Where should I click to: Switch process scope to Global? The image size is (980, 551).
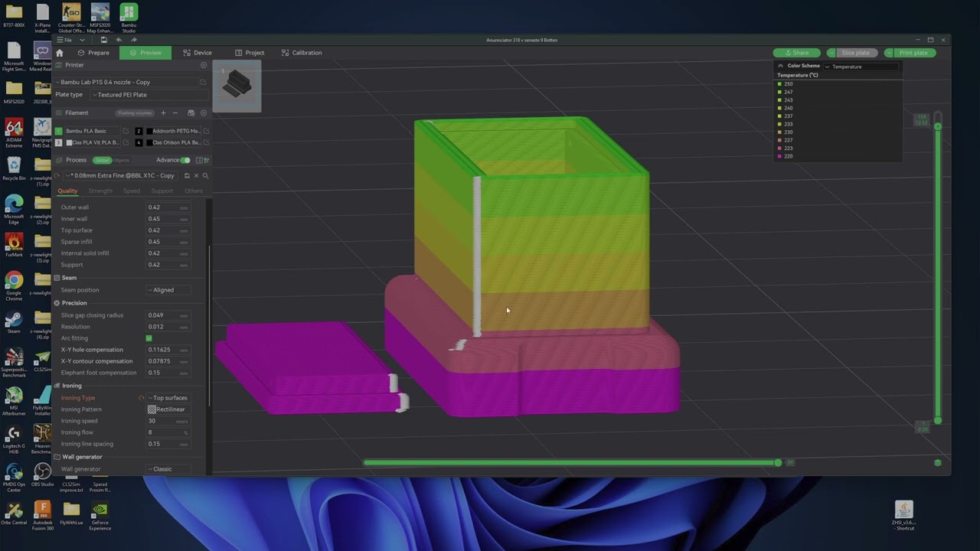point(102,160)
